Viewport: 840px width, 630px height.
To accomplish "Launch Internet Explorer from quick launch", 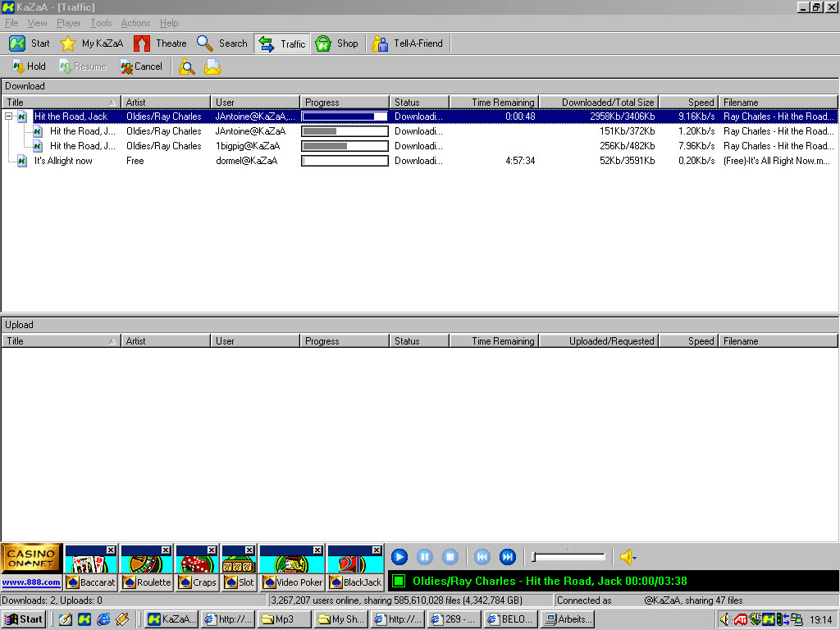I will point(103,619).
